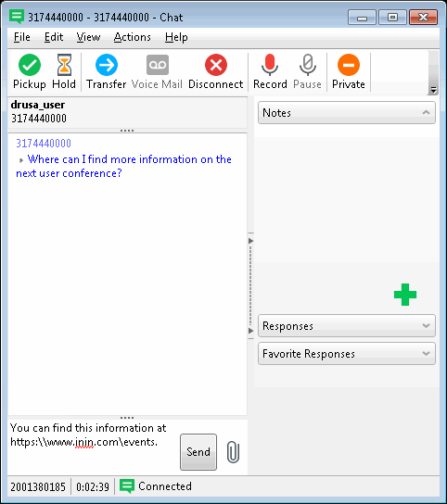
Task: Transfer the chat using the blue arrow icon
Action: point(107,65)
